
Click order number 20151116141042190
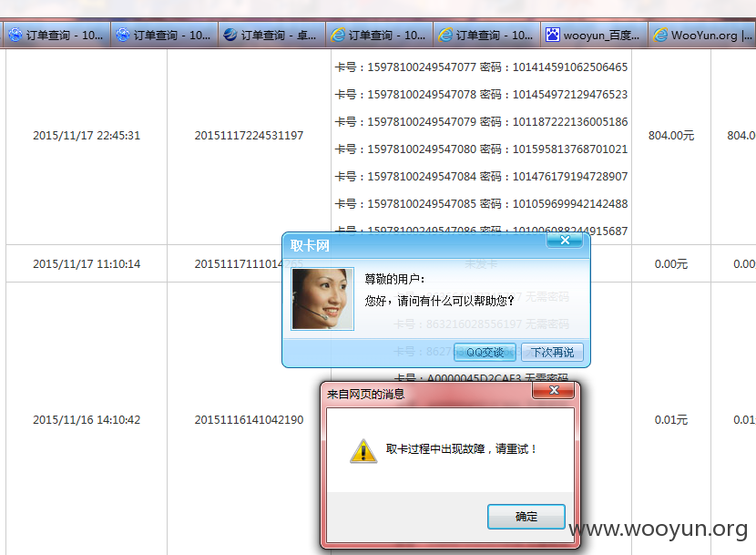(249, 420)
